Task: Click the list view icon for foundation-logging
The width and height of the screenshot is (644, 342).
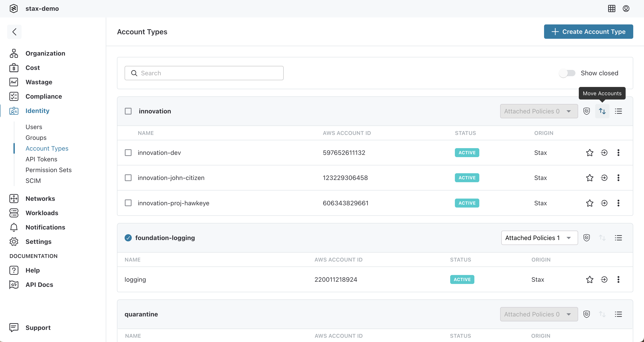Action: click(x=618, y=238)
